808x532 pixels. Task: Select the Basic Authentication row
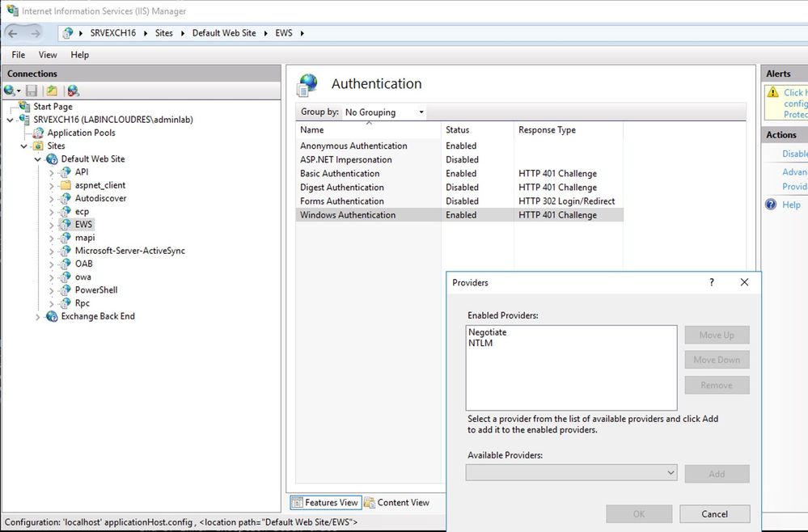pos(459,174)
